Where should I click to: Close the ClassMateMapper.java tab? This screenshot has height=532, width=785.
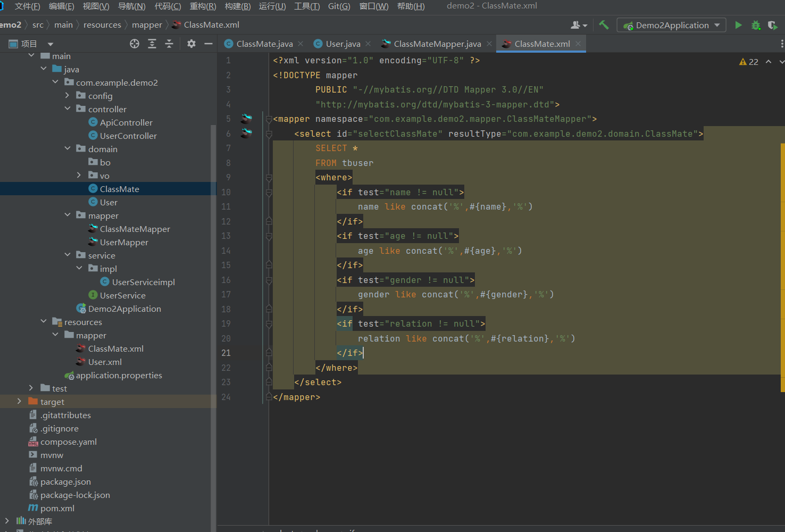(x=489, y=44)
